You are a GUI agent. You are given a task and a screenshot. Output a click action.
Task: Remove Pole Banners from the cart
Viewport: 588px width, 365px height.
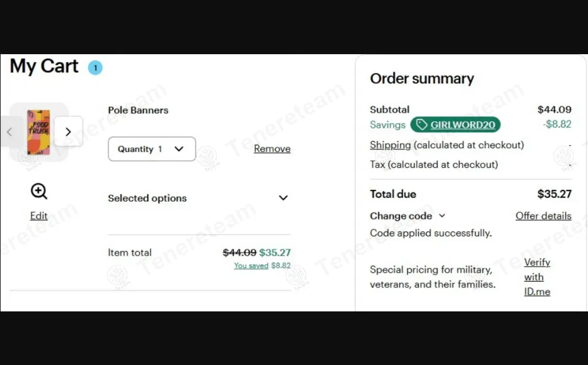coord(272,149)
